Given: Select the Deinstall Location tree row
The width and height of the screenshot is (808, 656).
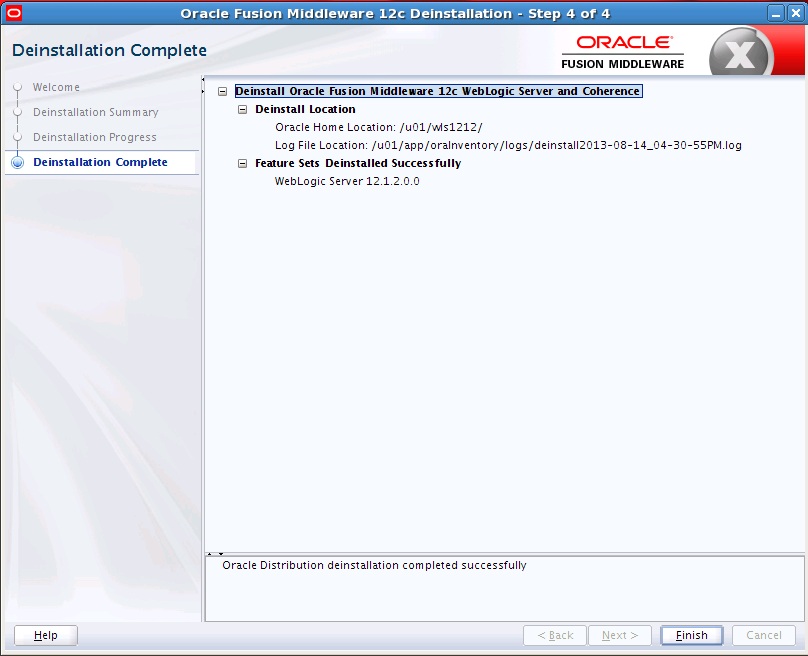Looking at the screenshot, I should [305, 109].
